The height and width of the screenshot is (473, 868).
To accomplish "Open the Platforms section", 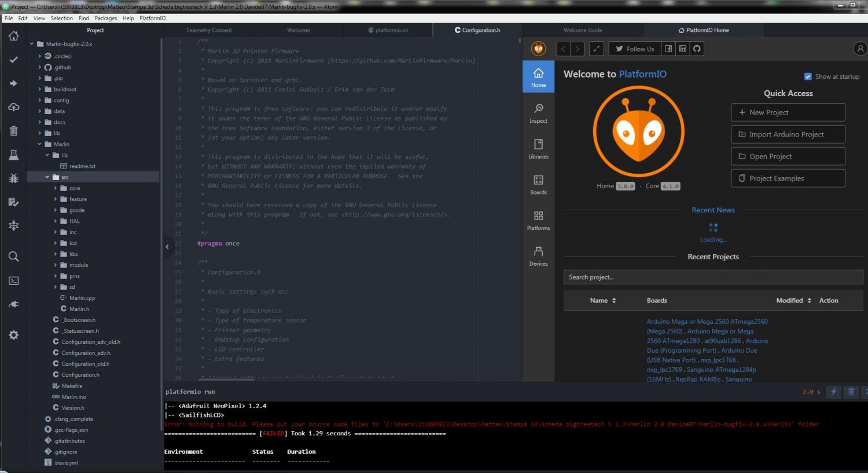I will (x=538, y=221).
